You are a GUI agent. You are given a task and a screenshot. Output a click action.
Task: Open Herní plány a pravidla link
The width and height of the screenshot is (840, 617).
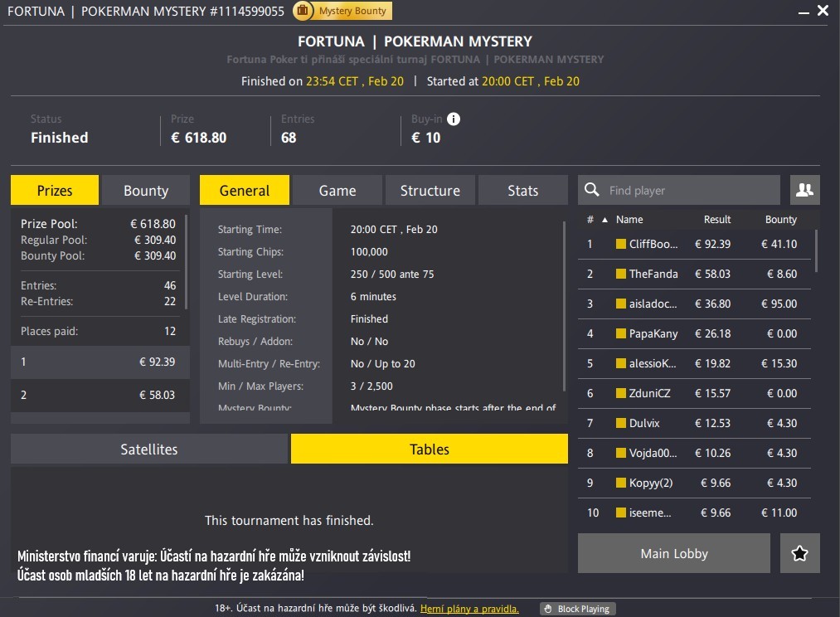[469, 609]
